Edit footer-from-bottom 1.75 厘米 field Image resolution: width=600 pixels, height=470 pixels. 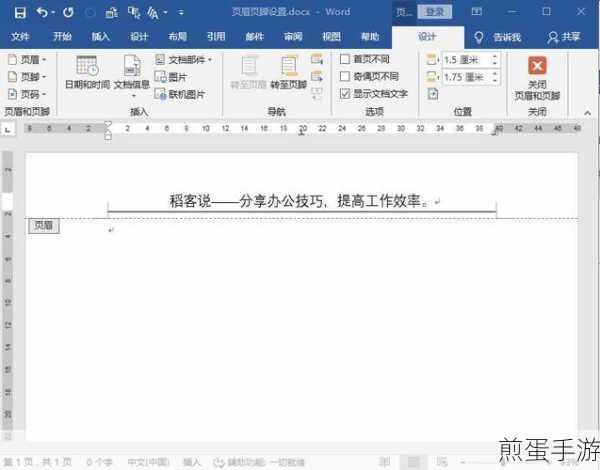tap(466, 77)
